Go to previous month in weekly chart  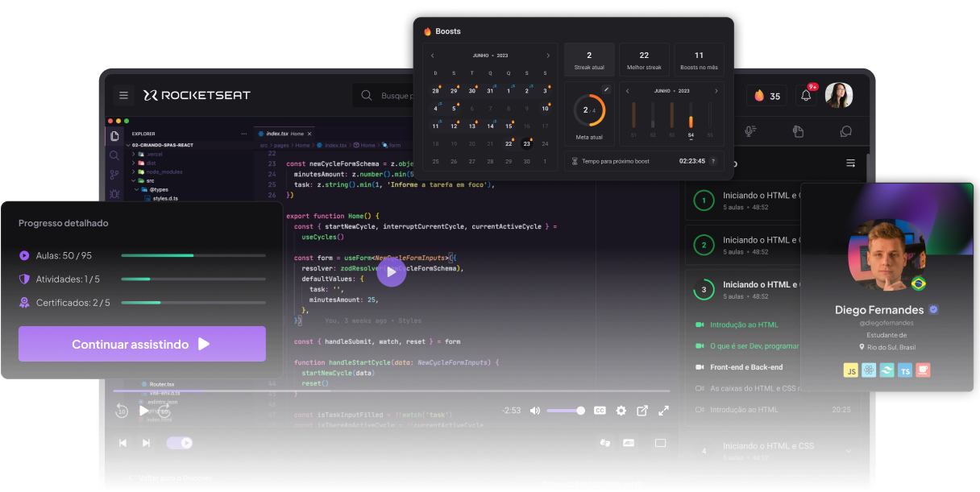[x=628, y=91]
